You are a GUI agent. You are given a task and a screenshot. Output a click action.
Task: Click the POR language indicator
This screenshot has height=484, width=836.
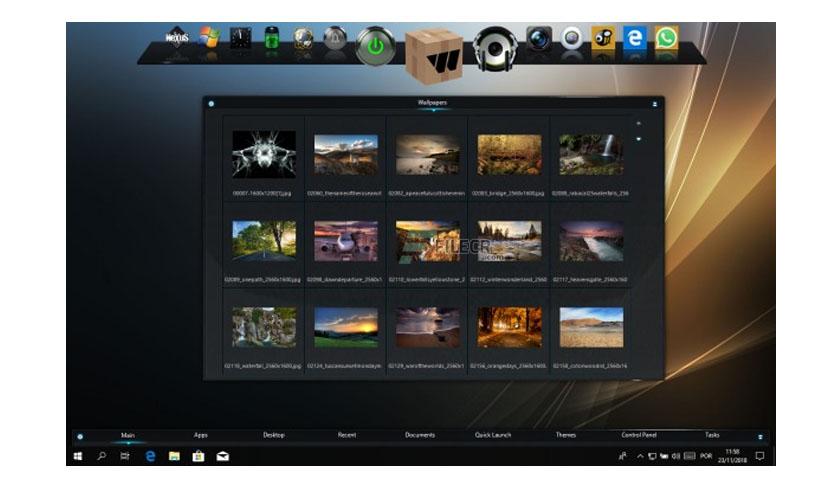(x=706, y=456)
